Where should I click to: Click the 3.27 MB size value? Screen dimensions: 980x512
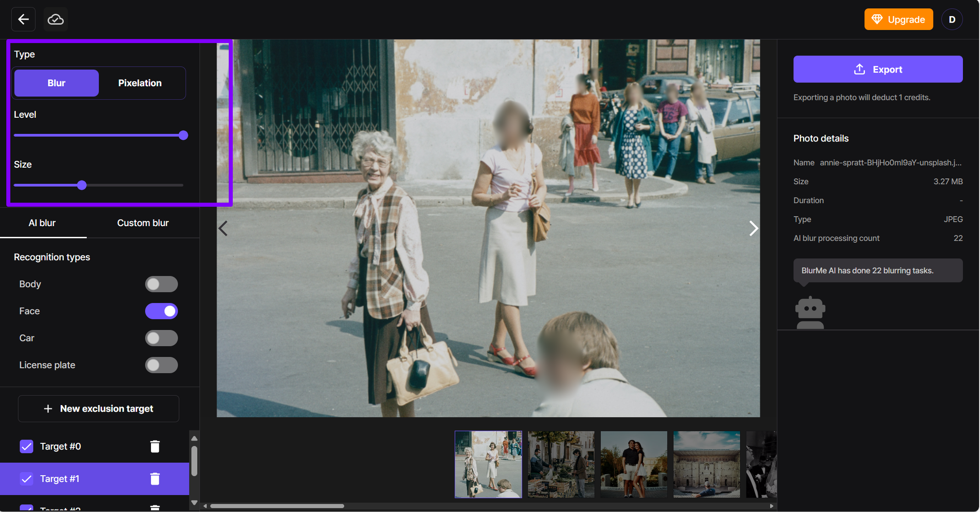point(948,181)
